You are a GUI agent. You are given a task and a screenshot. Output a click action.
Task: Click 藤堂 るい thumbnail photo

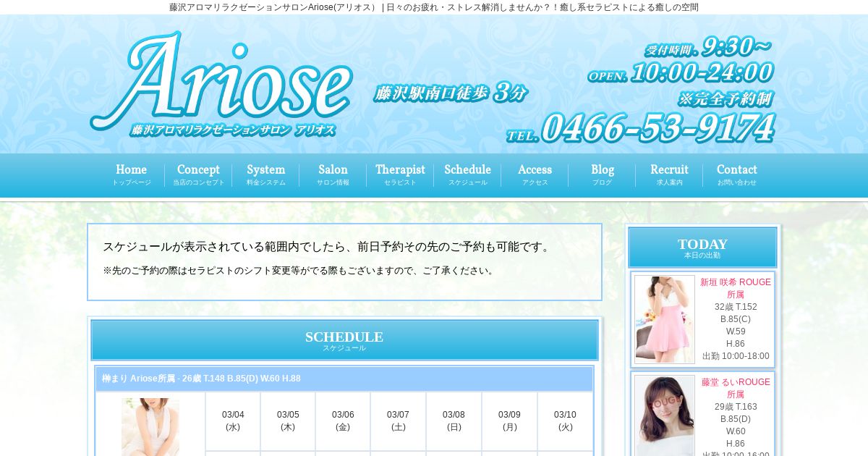(x=665, y=415)
